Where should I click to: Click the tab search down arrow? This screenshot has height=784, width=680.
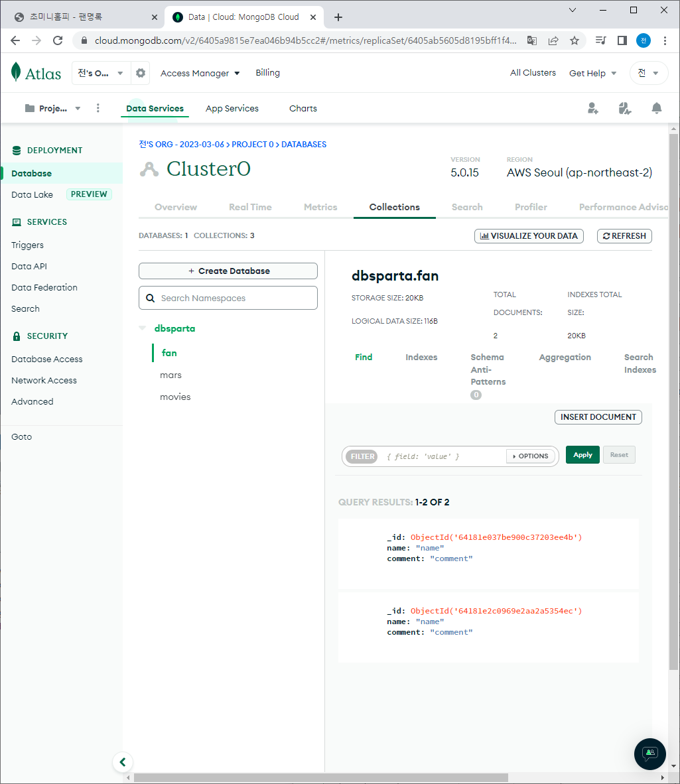tap(573, 10)
